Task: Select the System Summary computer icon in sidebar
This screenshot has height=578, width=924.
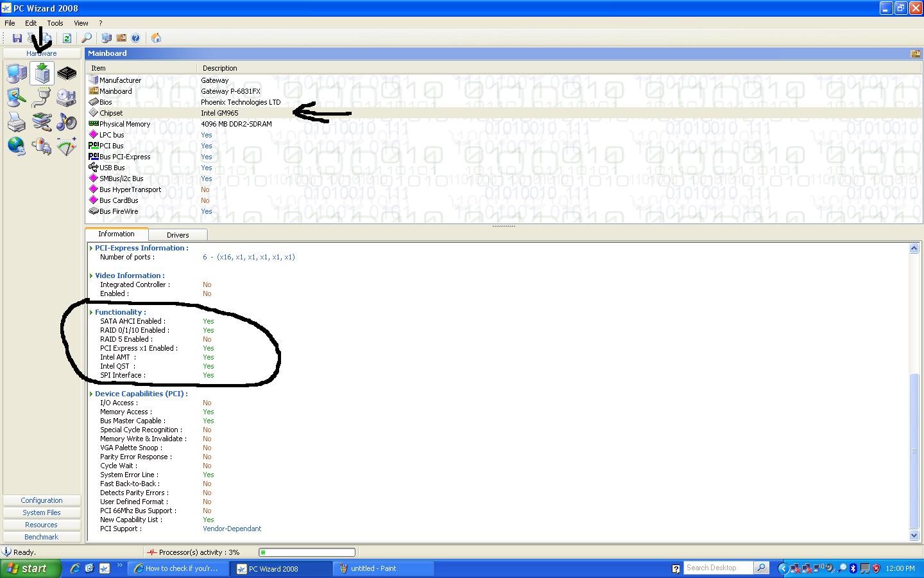Action: [17, 74]
